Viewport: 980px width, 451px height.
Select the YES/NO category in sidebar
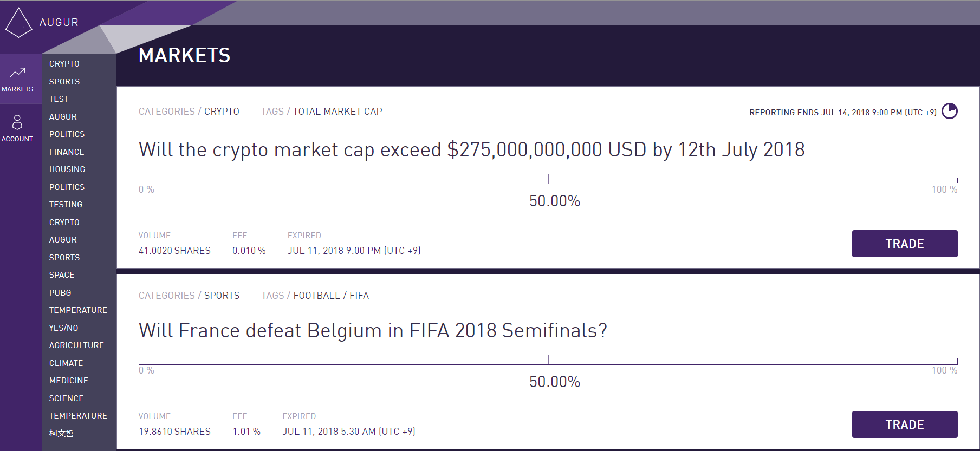point(63,328)
